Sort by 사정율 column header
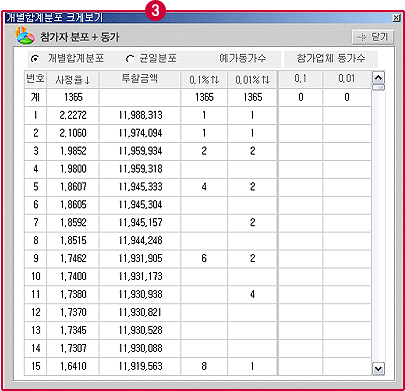The image size is (405, 391). click(73, 79)
